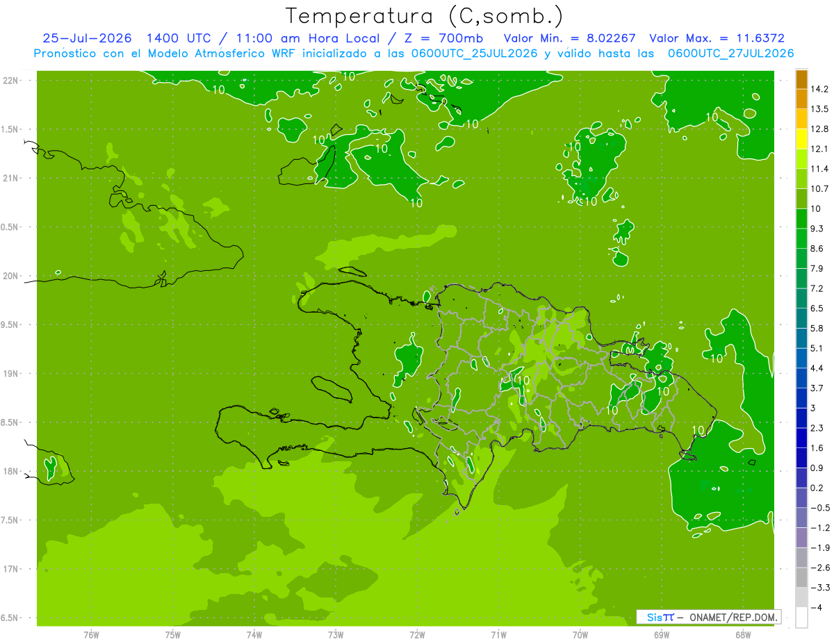Image resolution: width=834 pixels, height=644 pixels.
Task: Click the "14.2" color scale label
Action: coord(819,90)
